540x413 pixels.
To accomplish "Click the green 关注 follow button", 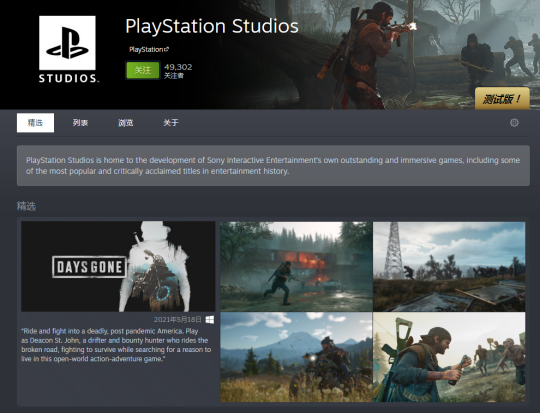I will (143, 71).
